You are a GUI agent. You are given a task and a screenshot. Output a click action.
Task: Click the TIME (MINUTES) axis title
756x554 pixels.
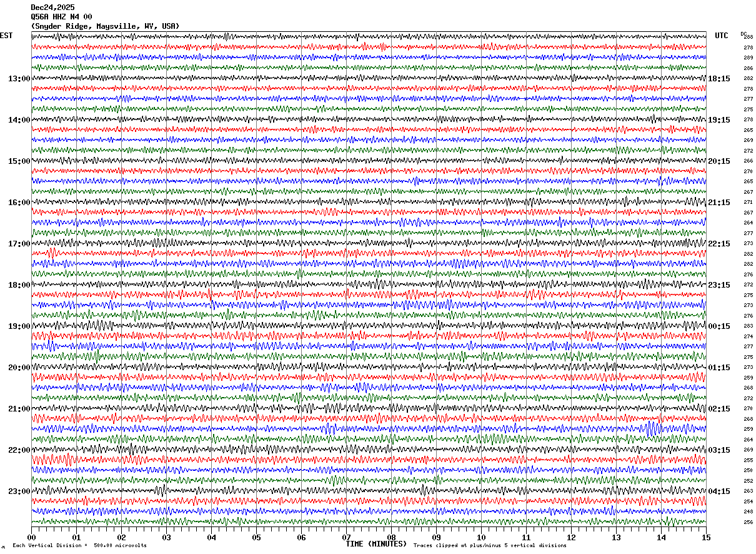coord(376,544)
